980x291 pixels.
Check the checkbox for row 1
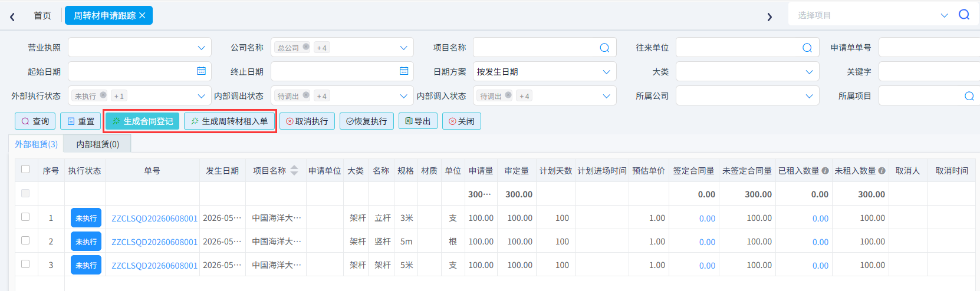pyautogui.click(x=25, y=217)
